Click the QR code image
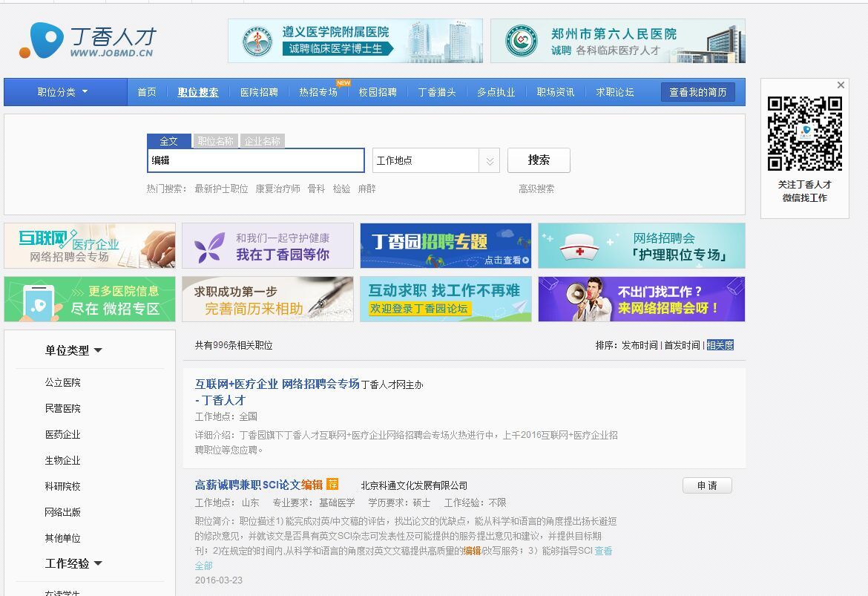This screenshot has height=596, width=868. coord(804,134)
